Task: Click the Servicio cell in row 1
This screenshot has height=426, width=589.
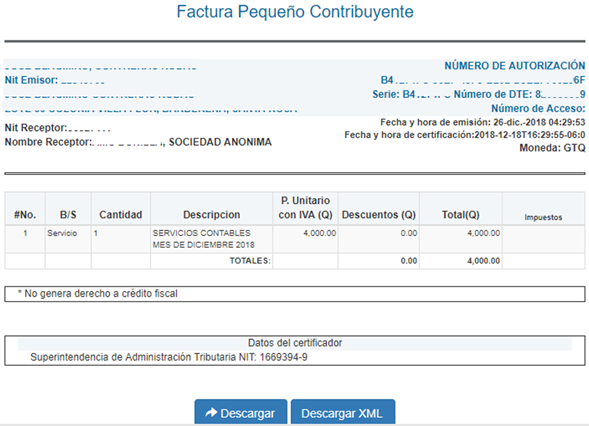Action: pos(62,233)
